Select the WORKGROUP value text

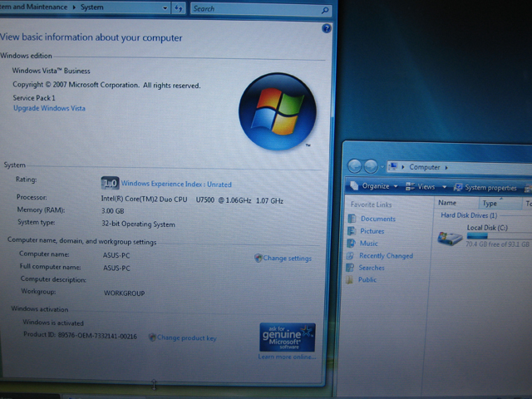124,293
